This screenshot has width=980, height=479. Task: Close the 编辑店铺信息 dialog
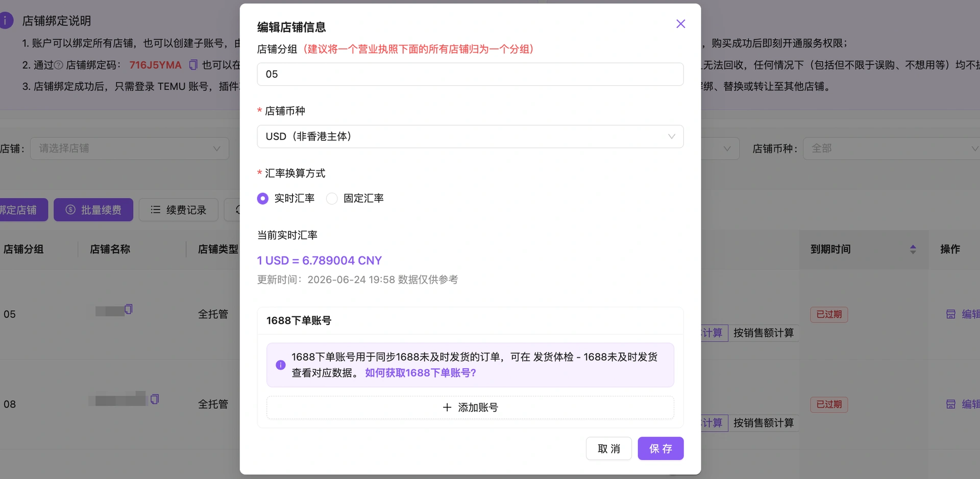[x=680, y=24]
